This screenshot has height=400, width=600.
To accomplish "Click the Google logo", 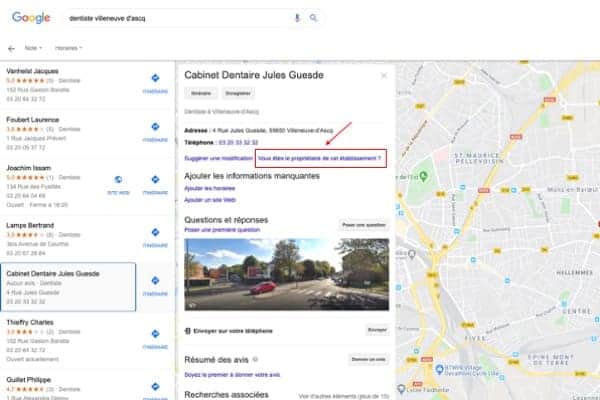I will tap(31, 18).
